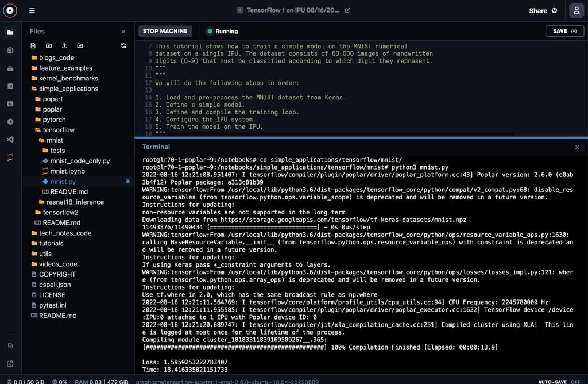Close the Terminal panel
The width and height of the screenshot is (588, 384).
577,147
